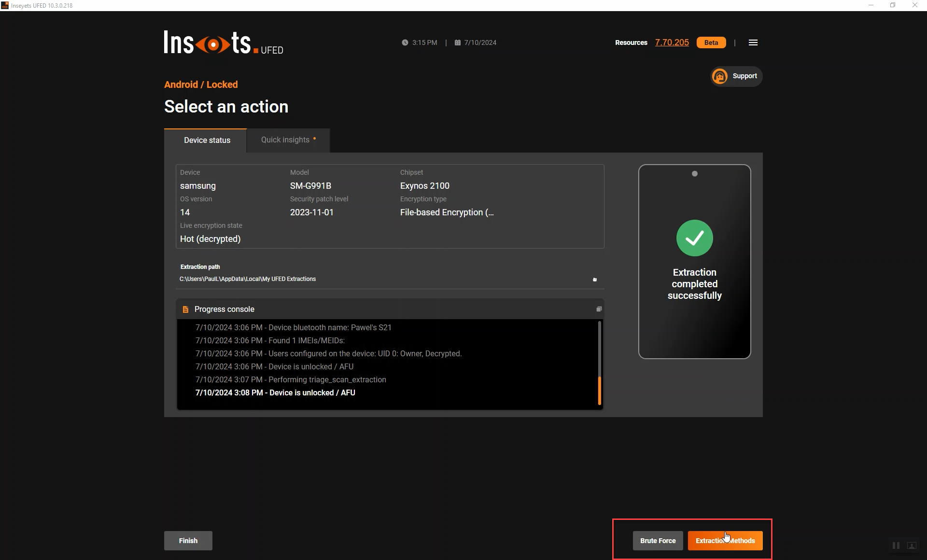Click the pause icon at bottom right
This screenshot has height=560, width=927.
click(896, 546)
